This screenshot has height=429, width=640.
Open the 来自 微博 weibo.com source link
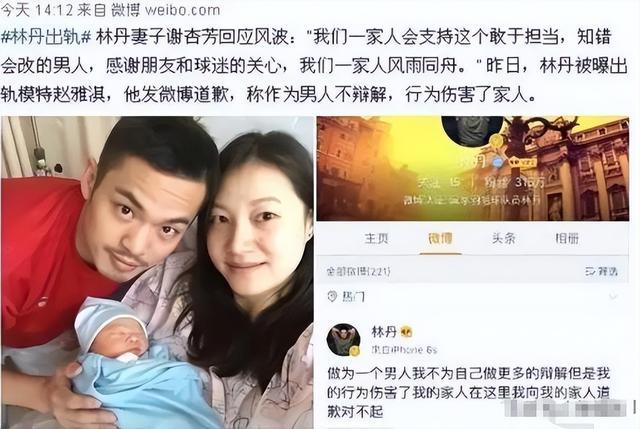[x=149, y=10]
